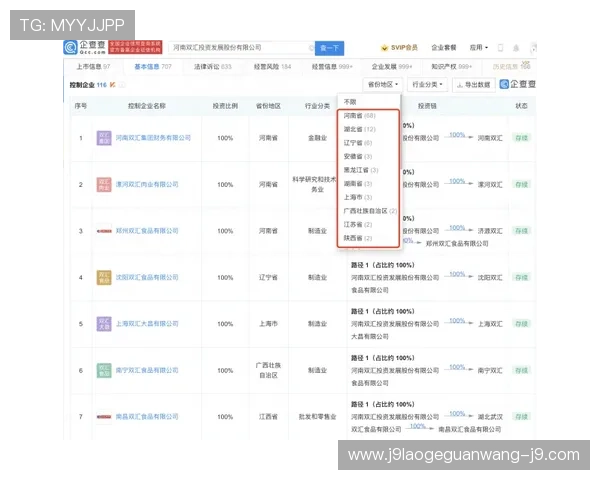Switch to the 企业发展 tab
The height and width of the screenshot is (480, 600).
click(x=392, y=67)
